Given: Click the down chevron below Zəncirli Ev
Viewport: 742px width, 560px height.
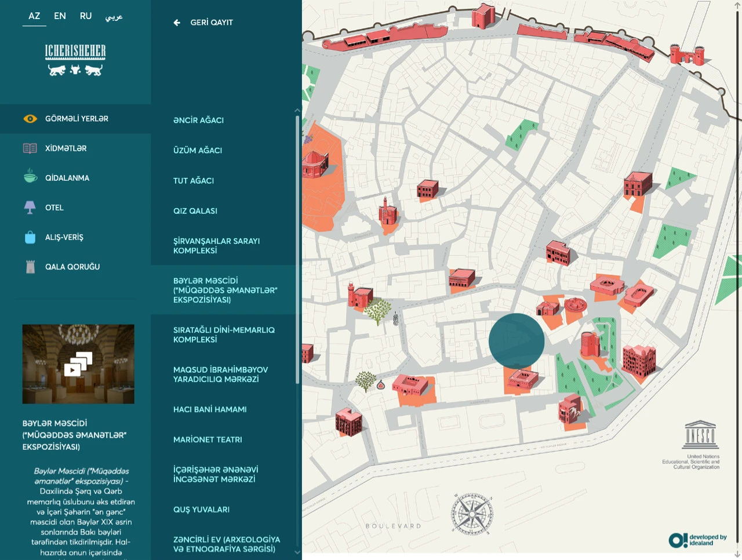Looking at the screenshot, I should pos(297,552).
